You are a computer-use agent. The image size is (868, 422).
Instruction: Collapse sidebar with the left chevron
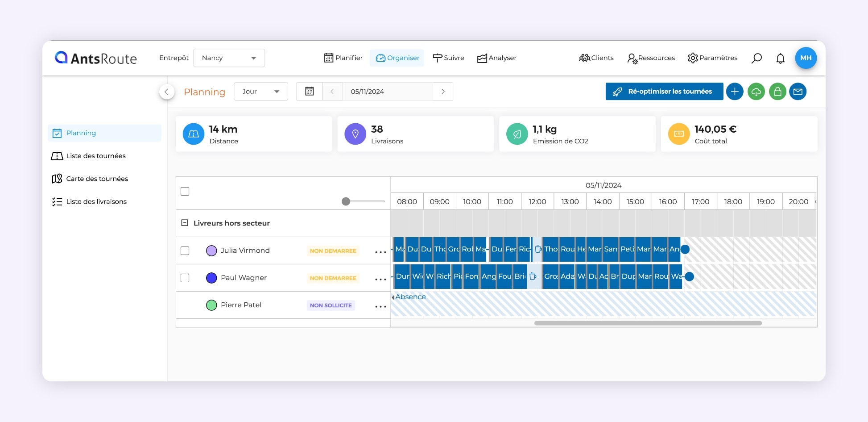[166, 92]
